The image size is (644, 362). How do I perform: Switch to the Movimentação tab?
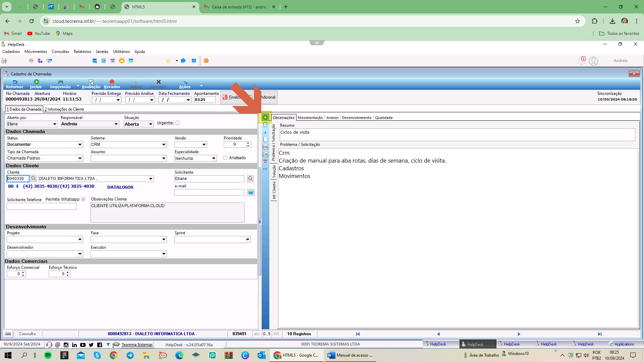tap(310, 118)
